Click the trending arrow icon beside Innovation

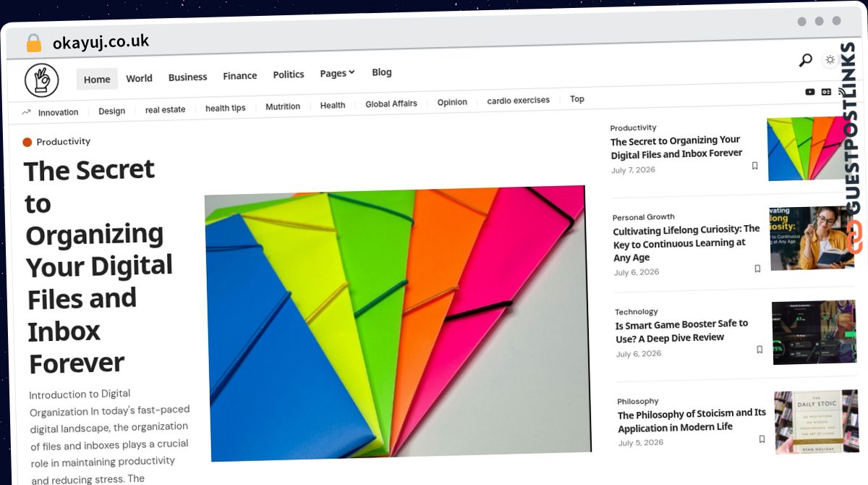[x=27, y=112]
